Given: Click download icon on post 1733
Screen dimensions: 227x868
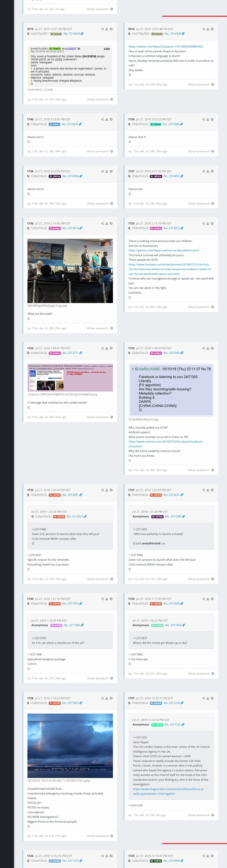Looking at the screenshot, I should point(208,348).
